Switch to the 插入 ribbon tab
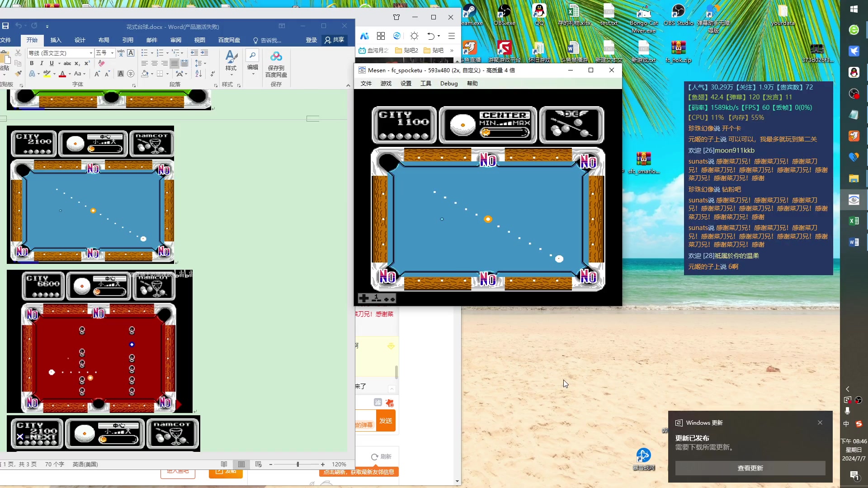The height and width of the screenshot is (488, 868). (x=56, y=40)
